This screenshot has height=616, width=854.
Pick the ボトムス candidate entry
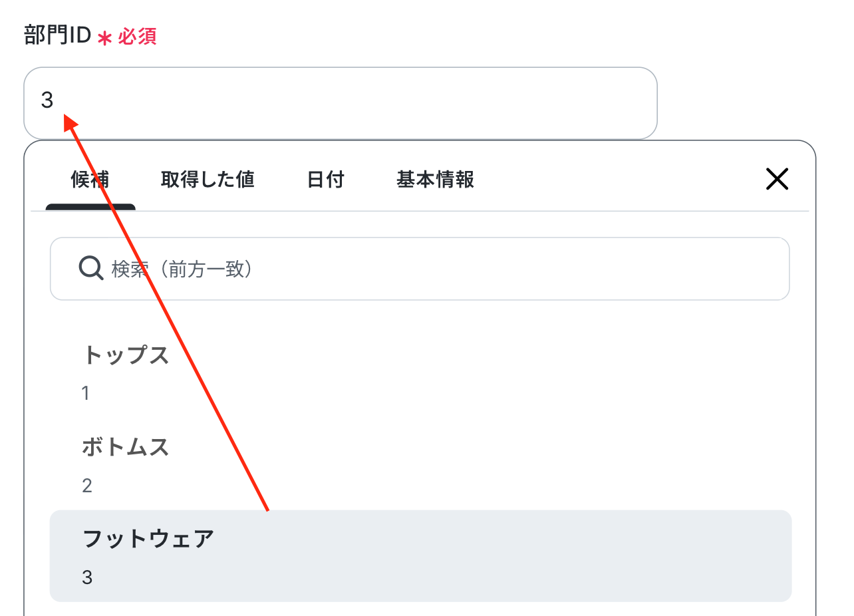[420, 465]
